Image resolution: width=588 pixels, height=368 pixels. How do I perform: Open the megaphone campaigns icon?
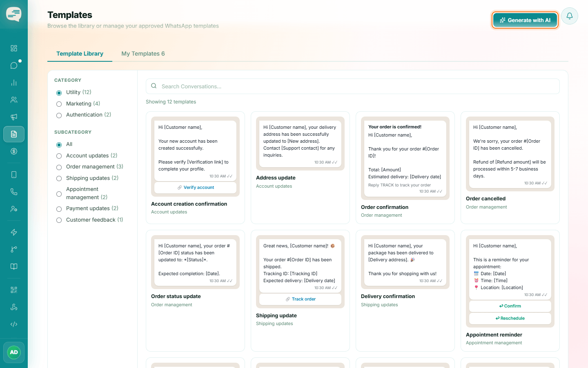14,117
